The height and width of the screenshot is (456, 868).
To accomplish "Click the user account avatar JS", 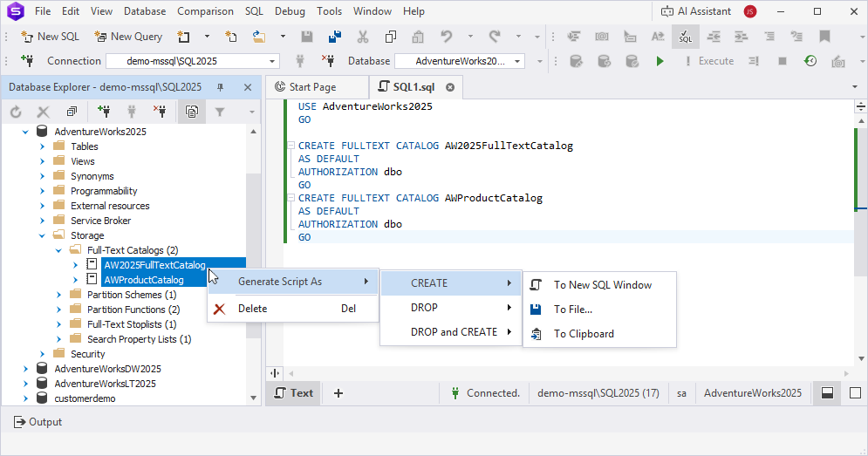I will click(750, 11).
